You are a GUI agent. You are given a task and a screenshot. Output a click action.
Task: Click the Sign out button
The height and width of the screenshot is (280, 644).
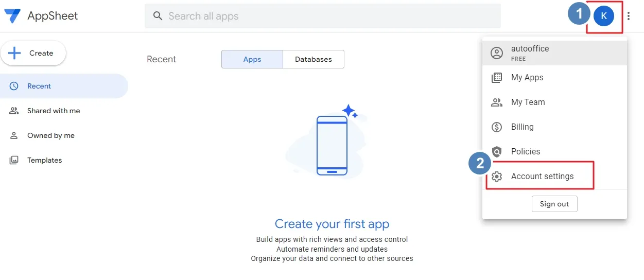[x=554, y=204]
